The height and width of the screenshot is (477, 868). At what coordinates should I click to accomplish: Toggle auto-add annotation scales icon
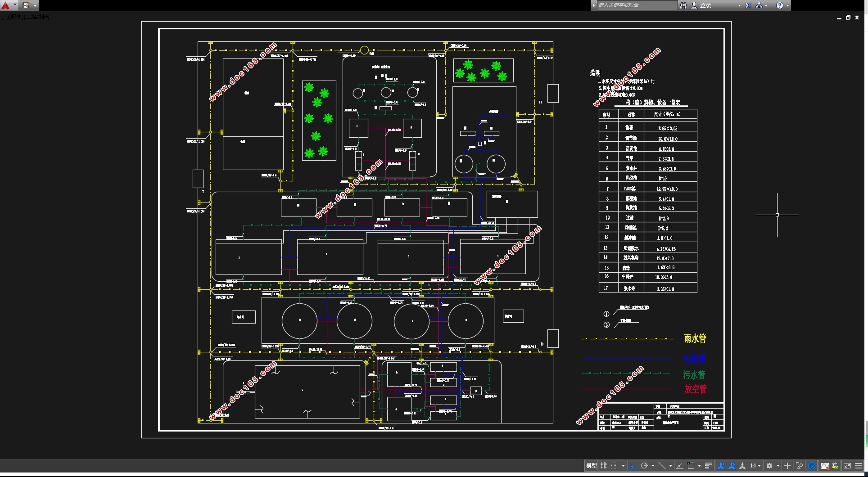[732, 466]
